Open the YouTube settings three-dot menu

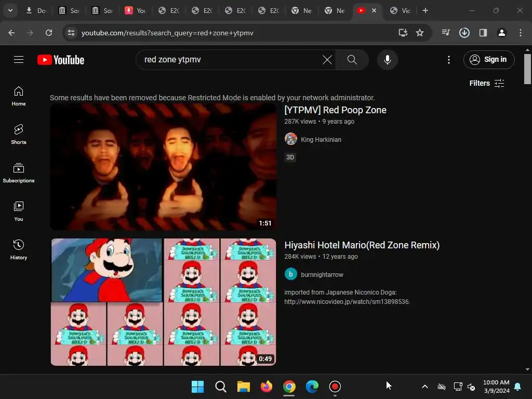coord(448,60)
